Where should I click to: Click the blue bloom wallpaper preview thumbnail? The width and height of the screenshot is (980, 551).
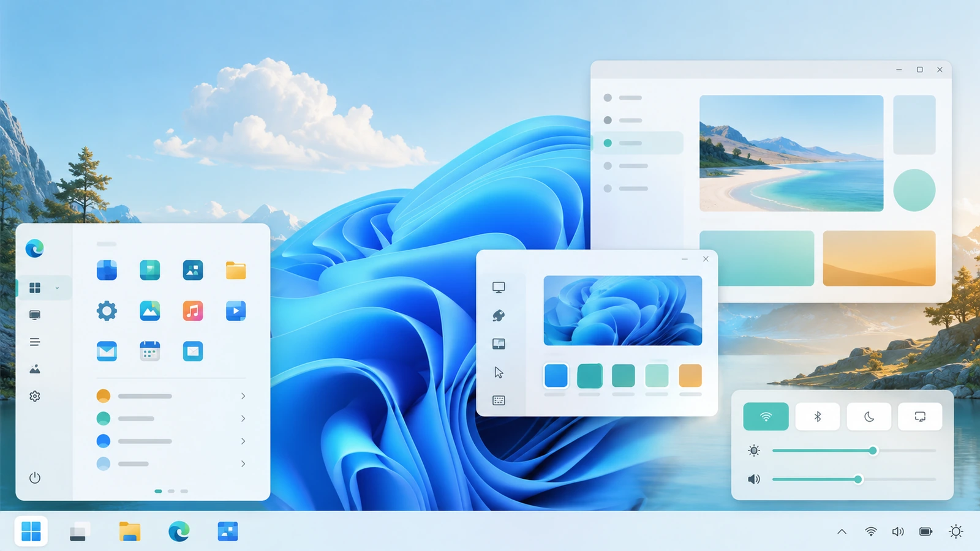[x=623, y=310]
